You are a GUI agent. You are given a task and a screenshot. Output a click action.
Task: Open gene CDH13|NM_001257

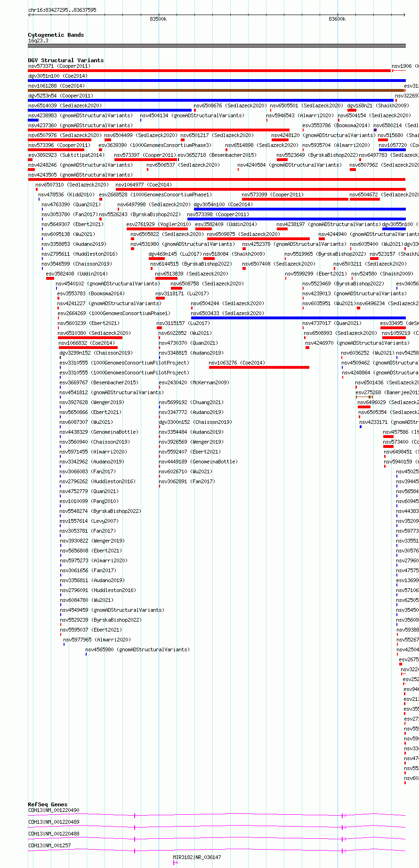click(49, 845)
